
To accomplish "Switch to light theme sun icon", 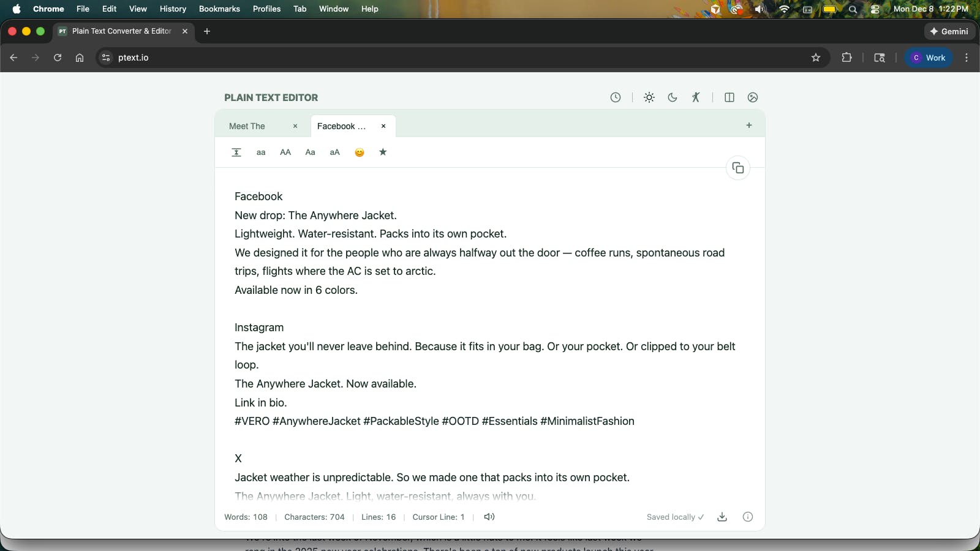I will pos(649,97).
